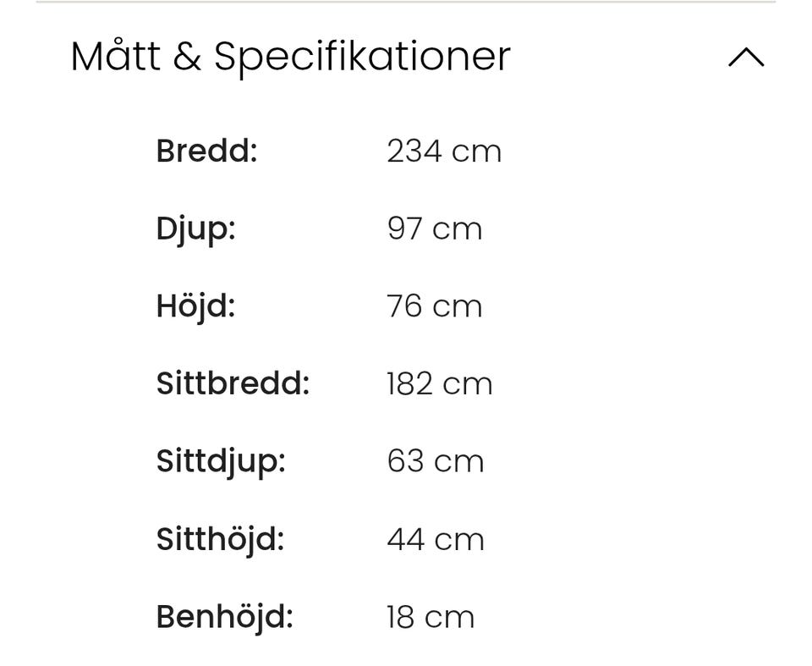Select the Bredd label
Viewport: 812px width, 666px height.
pyautogui.click(x=206, y=151)
